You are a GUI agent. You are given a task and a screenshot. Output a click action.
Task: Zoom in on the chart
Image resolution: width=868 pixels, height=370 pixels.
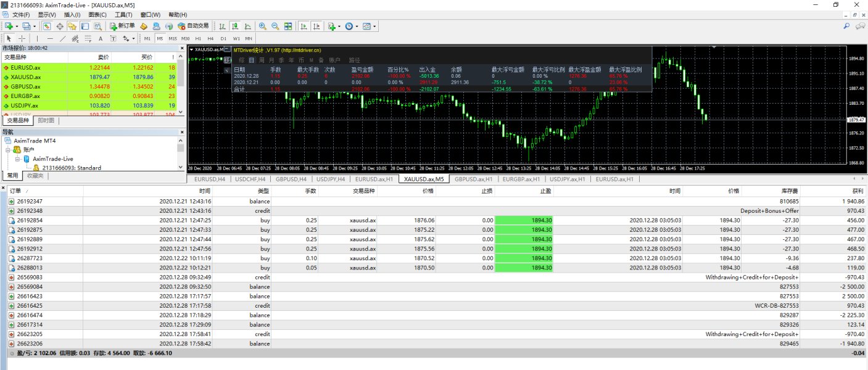pos(263,26)
